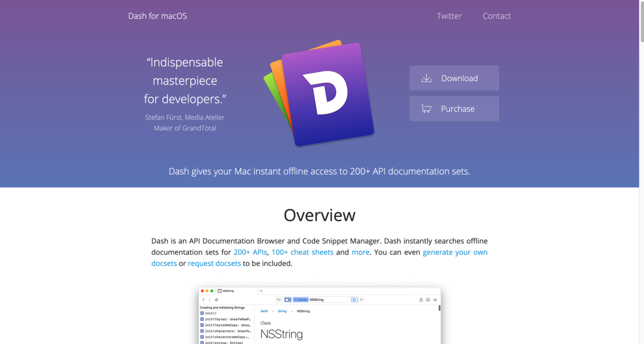Open the 200+ APIs link
The width and height of the screenshot is (644, 344).
tap(250, 252)
